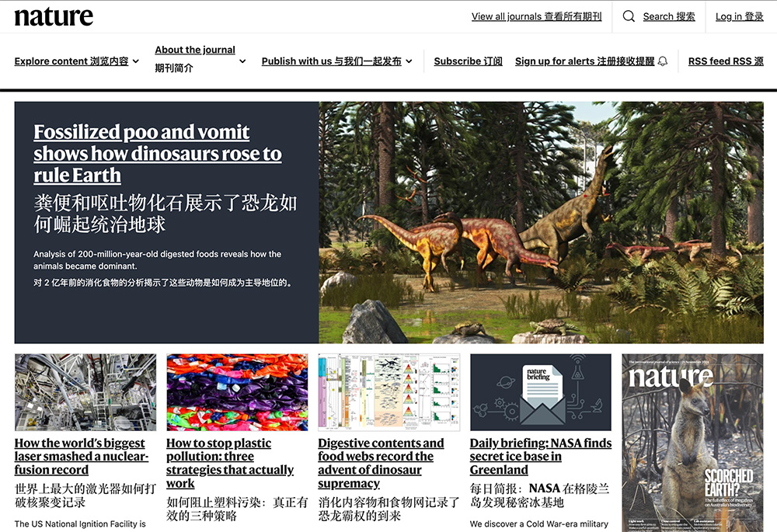Open the Subscribe menu item
The width and height of the screenshot is (777, 532).
468,61
